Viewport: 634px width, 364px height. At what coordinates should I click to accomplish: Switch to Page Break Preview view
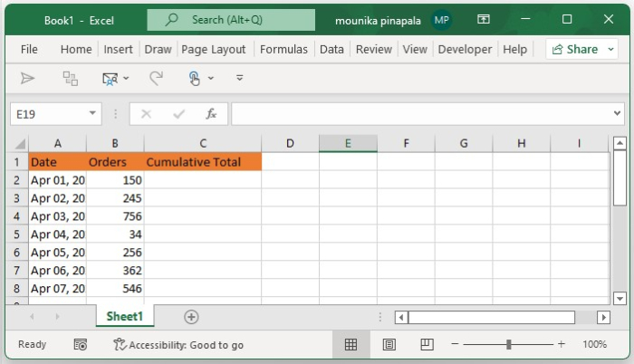[427, 344]
